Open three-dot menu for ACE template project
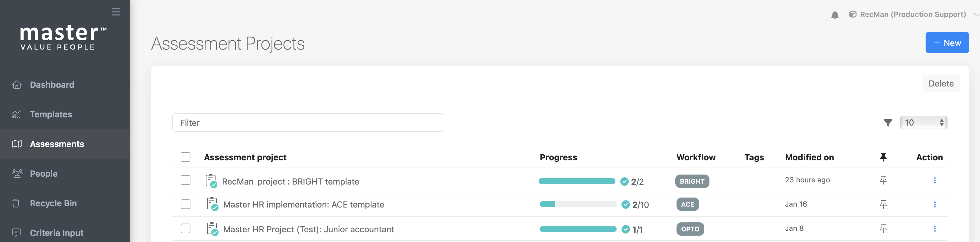Screen dimensions: 980x242 (x=934, y=204)
